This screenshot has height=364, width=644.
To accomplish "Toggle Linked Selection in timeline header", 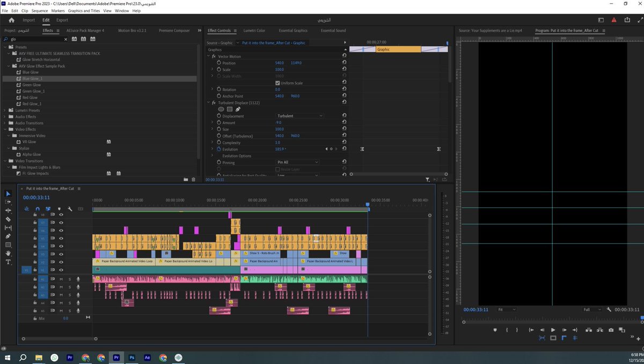I will click(x=48, y=209).
